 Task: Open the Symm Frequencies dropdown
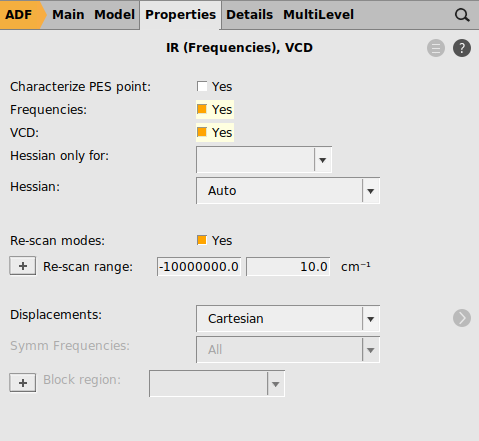[x=288, y=350]
